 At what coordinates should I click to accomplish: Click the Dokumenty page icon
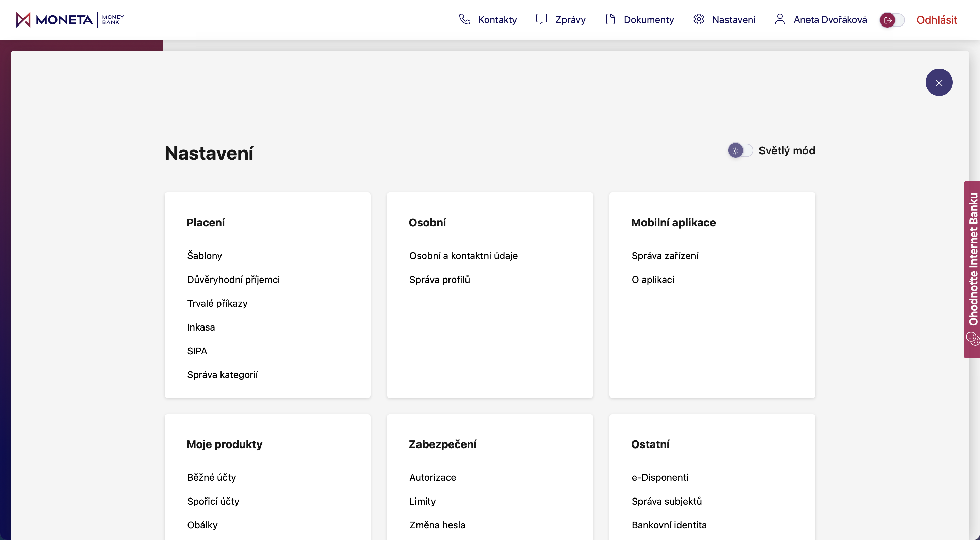[x=610, y=19]
